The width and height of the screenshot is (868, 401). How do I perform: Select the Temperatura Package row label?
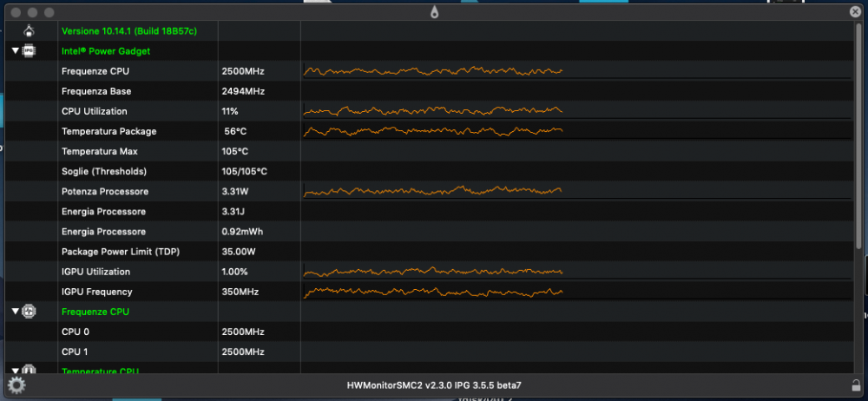coord(109,131)
